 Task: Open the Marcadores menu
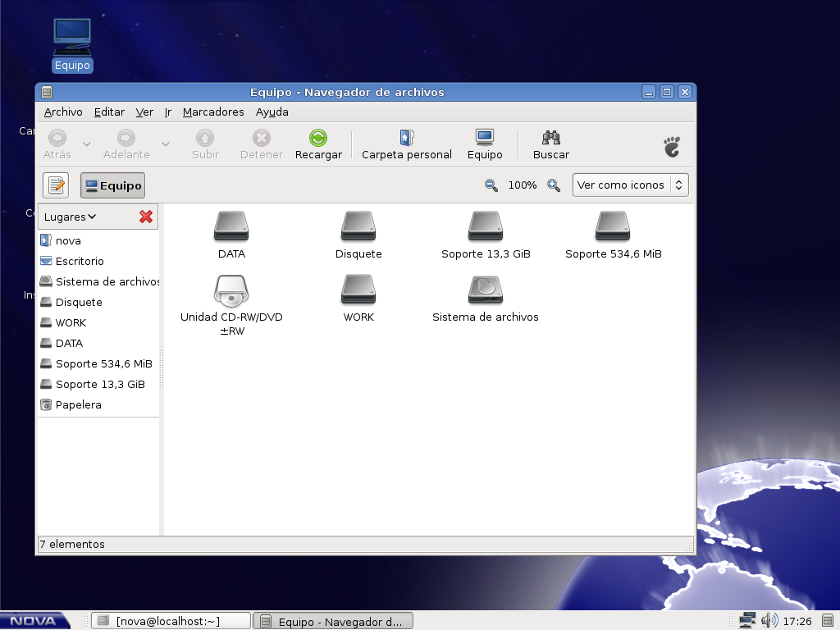point(212,112)
